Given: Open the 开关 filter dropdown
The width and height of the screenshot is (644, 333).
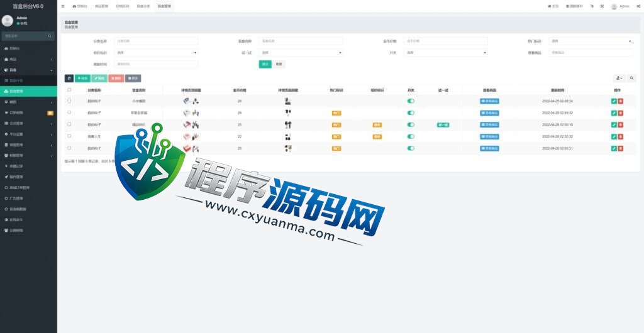Looking at the screenshot, I should pyautogui.click(x=446, y=53).
